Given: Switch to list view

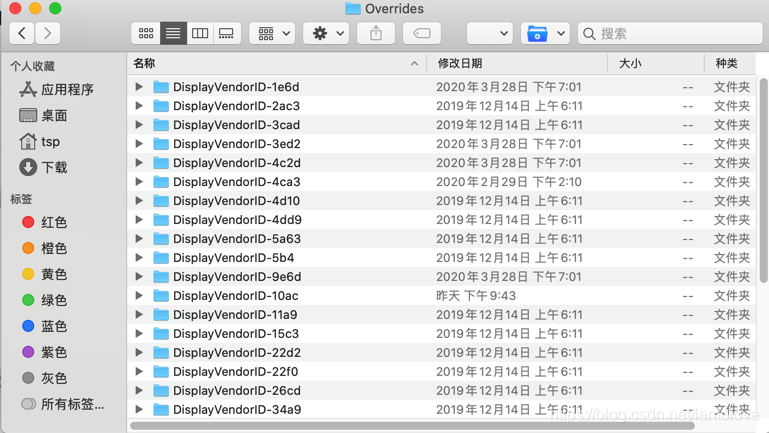Looking at the screenshot, I should [x=173, y=33].
